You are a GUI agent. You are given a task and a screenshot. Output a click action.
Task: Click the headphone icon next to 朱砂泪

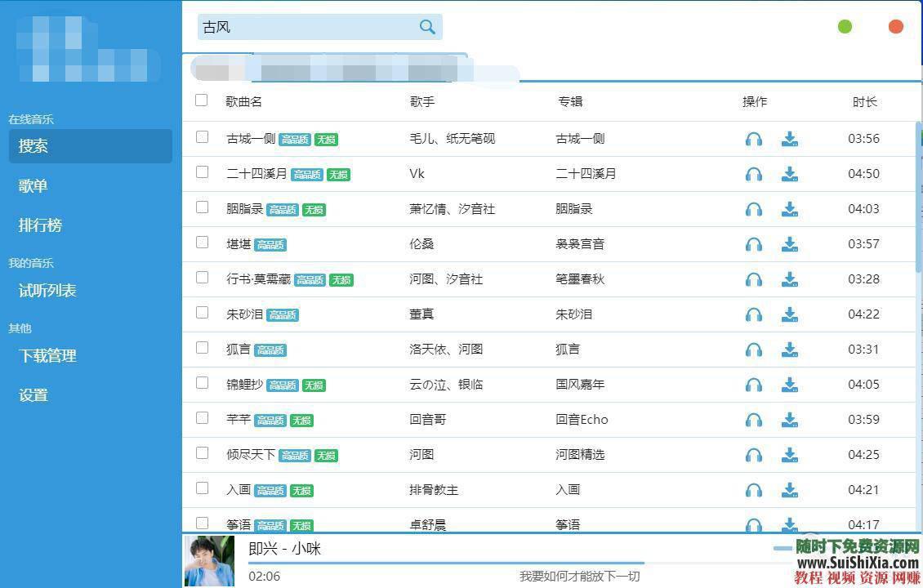(753, 314)
